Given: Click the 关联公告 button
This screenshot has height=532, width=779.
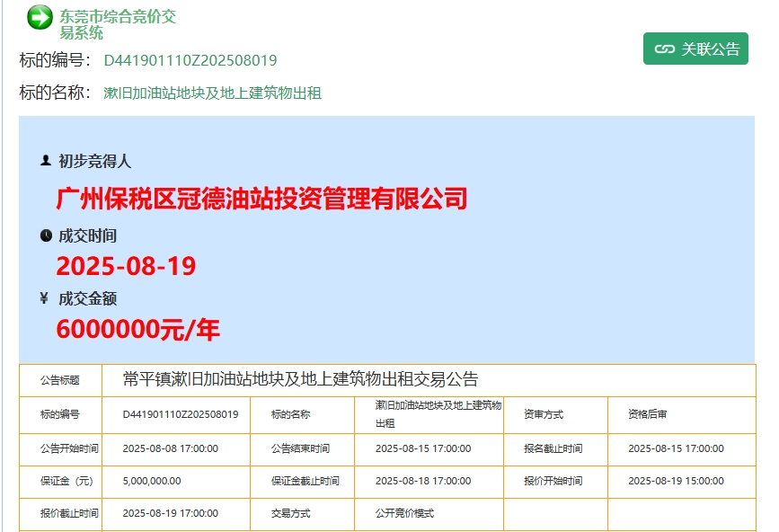Looking at the screenshot, I should 695,49.
